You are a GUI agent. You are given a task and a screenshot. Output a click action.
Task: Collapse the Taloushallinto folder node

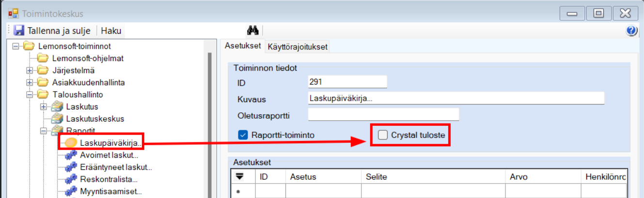click(x=30, y=94)
